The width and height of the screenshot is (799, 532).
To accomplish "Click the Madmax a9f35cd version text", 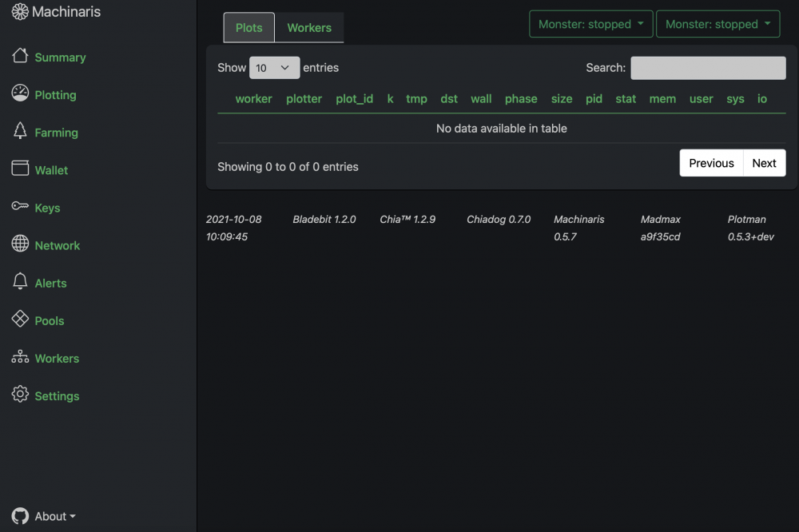I will tap(661, 228).
